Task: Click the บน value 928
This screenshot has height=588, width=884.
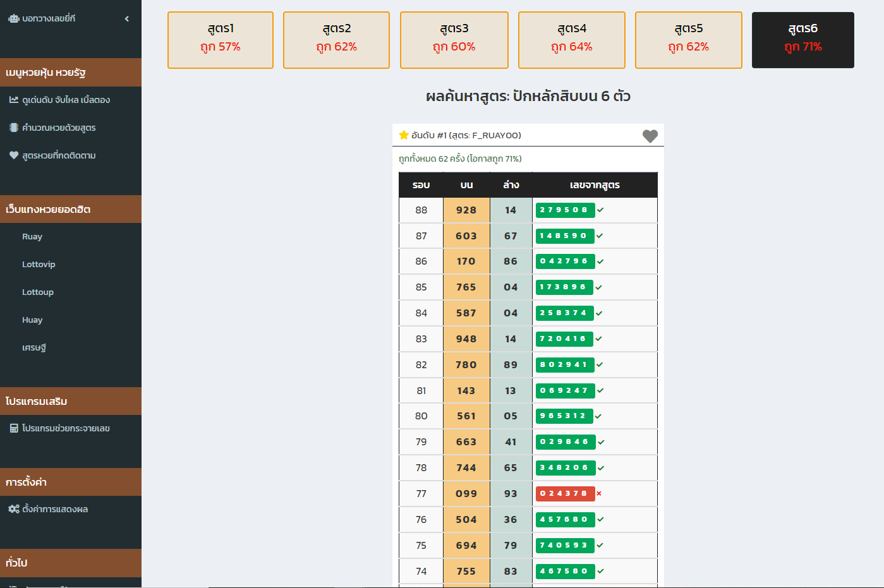Action: 466,210
